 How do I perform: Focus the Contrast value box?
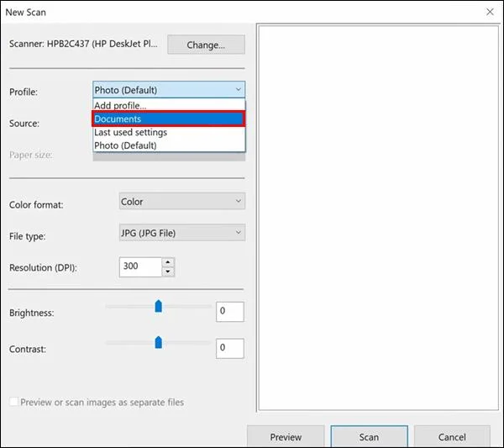tap(230, 348)
